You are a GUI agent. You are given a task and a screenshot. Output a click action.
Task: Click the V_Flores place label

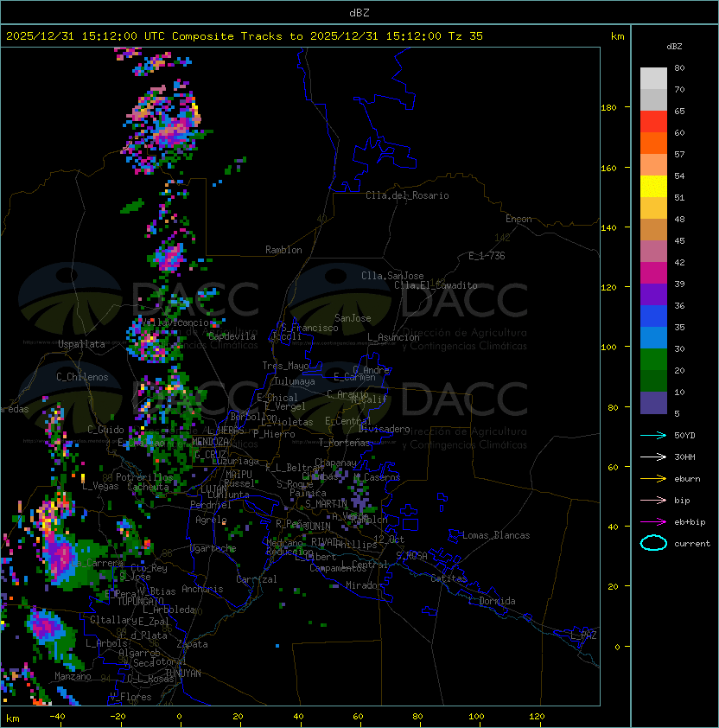click(x=130, y=697)
